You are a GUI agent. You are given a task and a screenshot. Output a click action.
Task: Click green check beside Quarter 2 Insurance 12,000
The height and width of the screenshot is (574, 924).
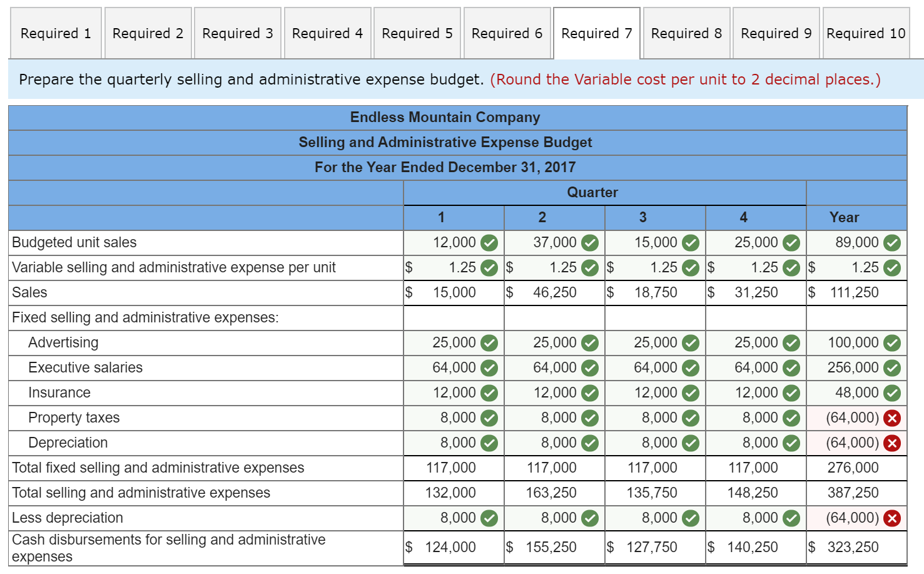(590, 393)
